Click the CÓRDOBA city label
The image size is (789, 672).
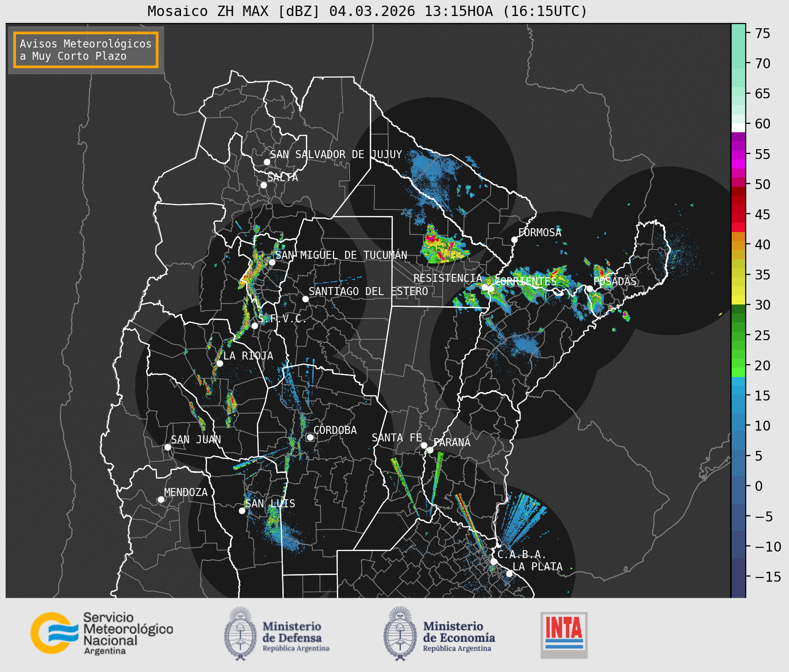pos(335,430)
